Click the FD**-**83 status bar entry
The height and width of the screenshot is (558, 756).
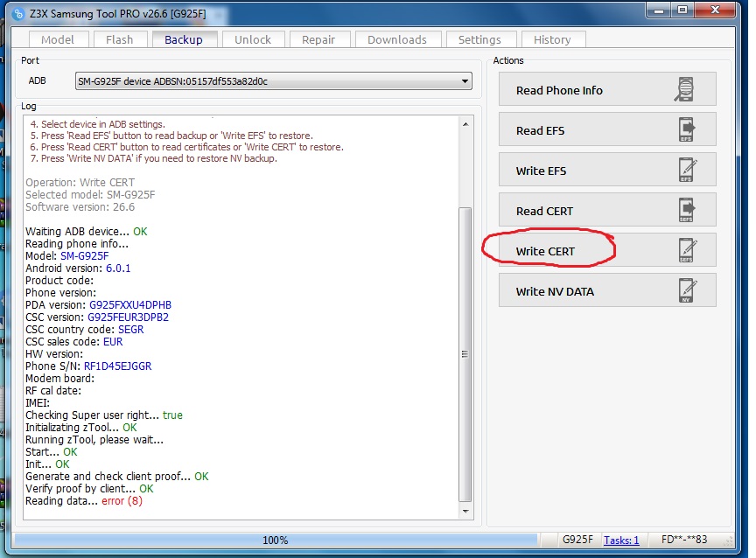(x=684, y=540)
